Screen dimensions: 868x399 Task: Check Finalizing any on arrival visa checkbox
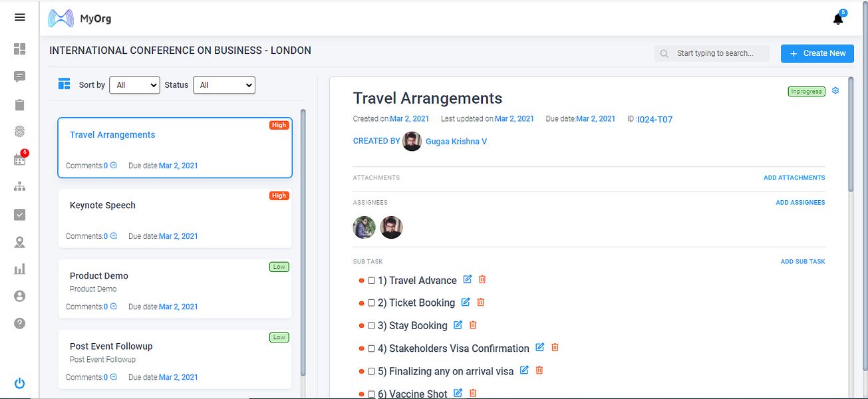(x=371, y=371)
